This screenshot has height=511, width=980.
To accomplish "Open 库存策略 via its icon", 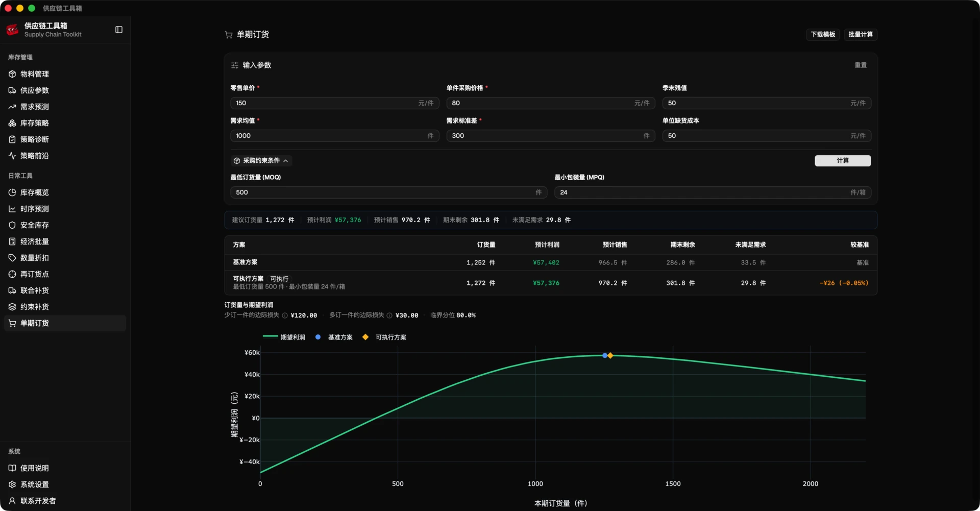I will (x=12, y=123).
